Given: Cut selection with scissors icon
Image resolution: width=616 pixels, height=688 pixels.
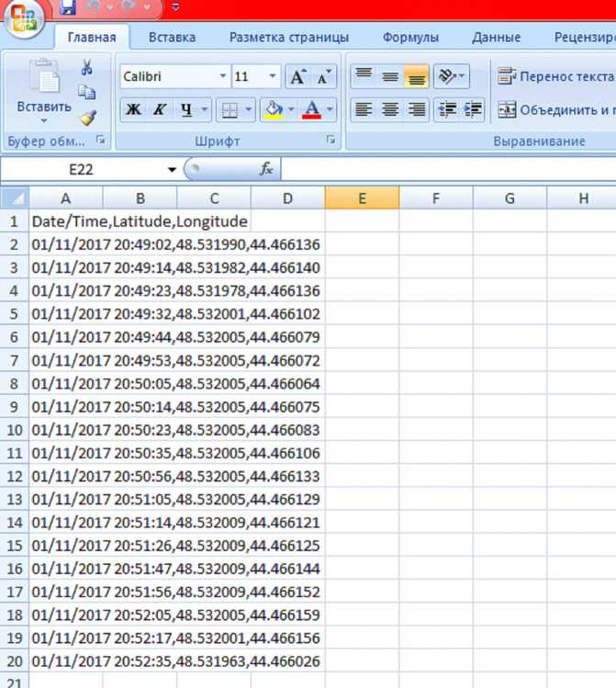Looking at the screenshot, I should [87, 67].
